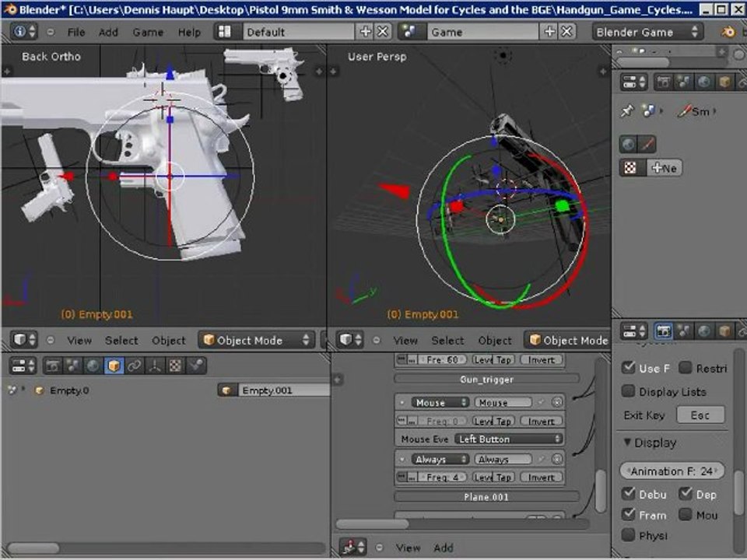Screen dimensions: 747x560
Task: Collapse the Display panel section
Action: point(628,443)
